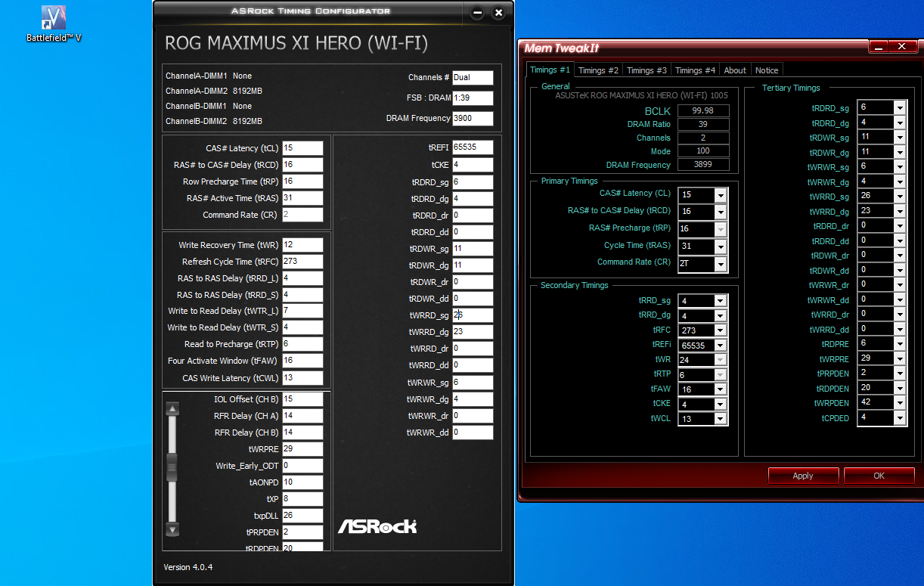924x586 pixels.
Task: Click Apply in Mem TweakIt
Action: point(803,476)
